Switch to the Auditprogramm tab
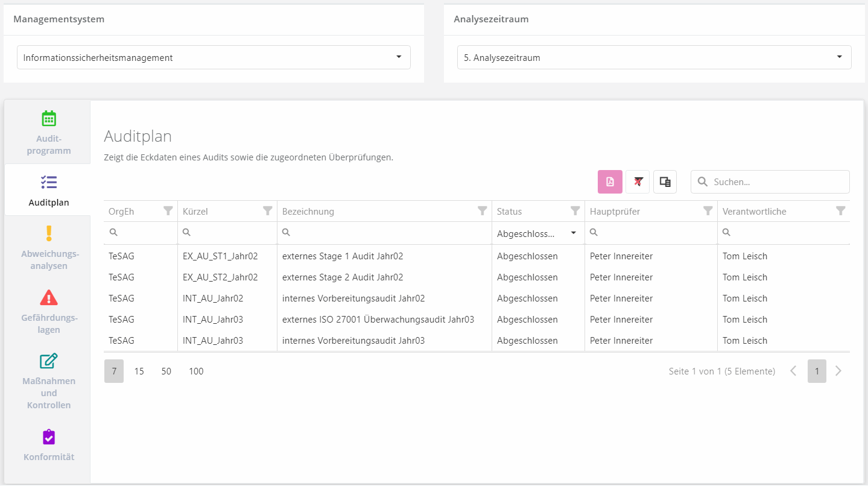The image size is (868, 486). (x=49, y=133)
